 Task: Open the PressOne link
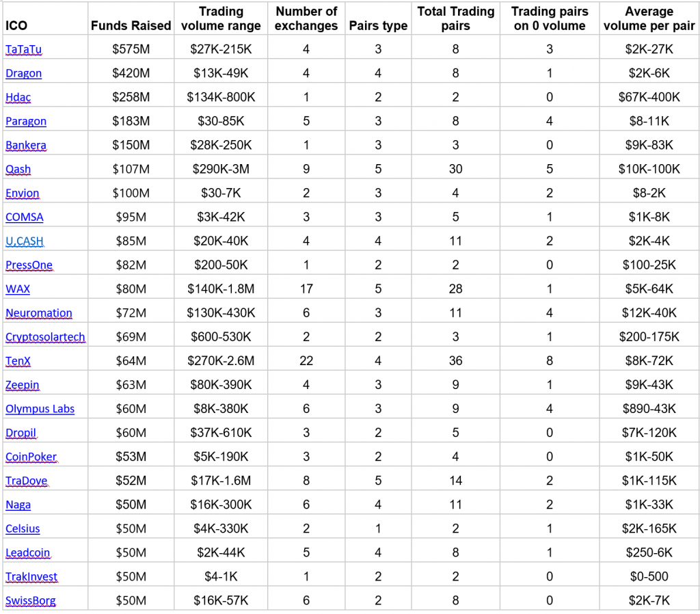point(29,265)
